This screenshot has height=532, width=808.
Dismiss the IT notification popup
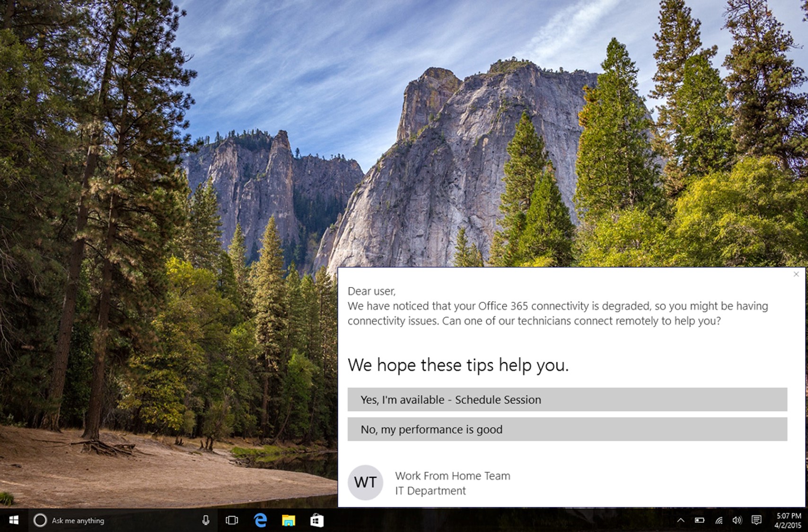coord(796,274)
